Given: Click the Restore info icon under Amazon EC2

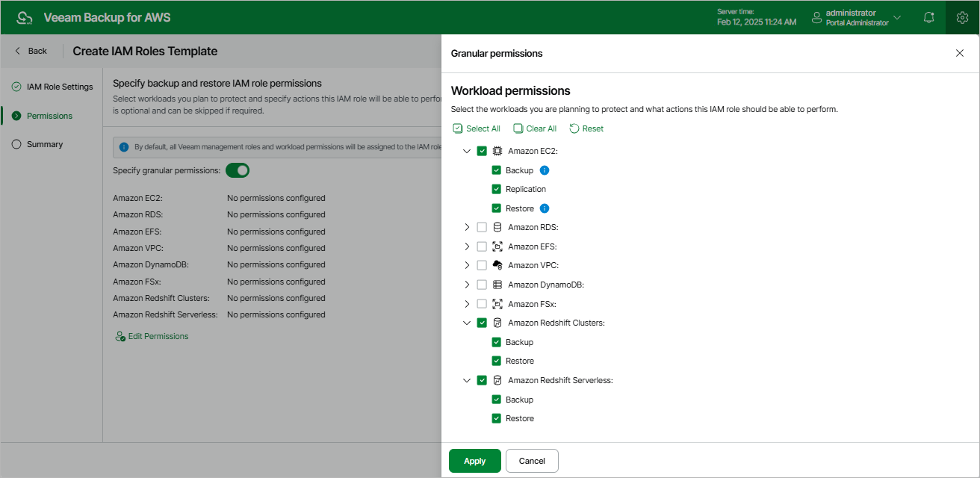Looking at the screenshot, I should pyautogui.click(x=545, y=208).
